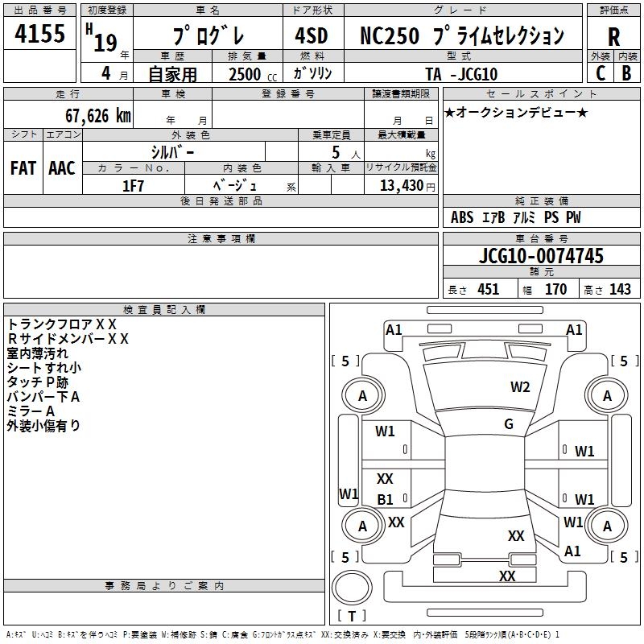The image size is (644, 644).
Task: Click the 後日発送部品 header
Action: click(221, 200)
